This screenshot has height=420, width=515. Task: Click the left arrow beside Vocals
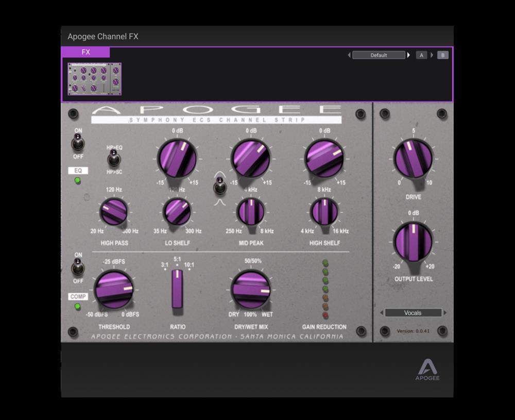381,313
